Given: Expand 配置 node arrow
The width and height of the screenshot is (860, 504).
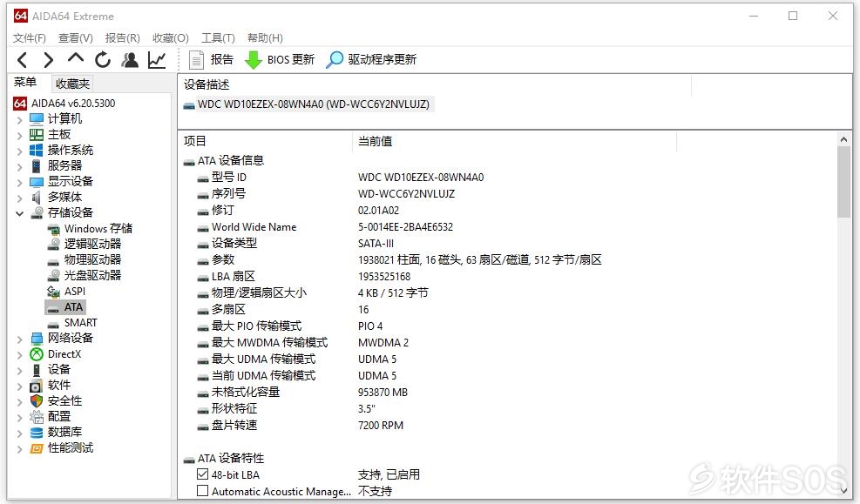Looking at the screenshot, I should [20, 417].
